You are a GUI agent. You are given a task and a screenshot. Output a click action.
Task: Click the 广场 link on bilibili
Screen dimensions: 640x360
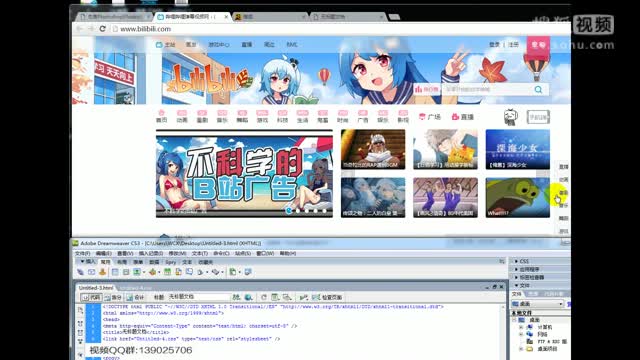click(x=430, y=117)
